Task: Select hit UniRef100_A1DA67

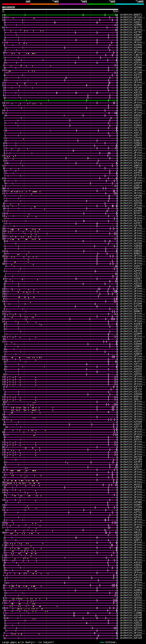Action: (x=131, y=505)
